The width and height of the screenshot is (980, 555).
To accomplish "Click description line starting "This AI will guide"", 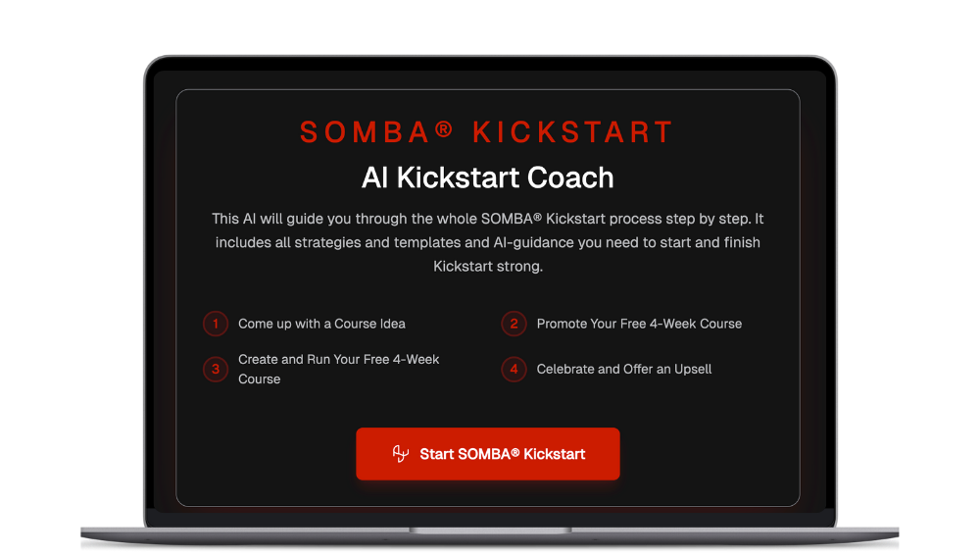I will click(487, 218).
